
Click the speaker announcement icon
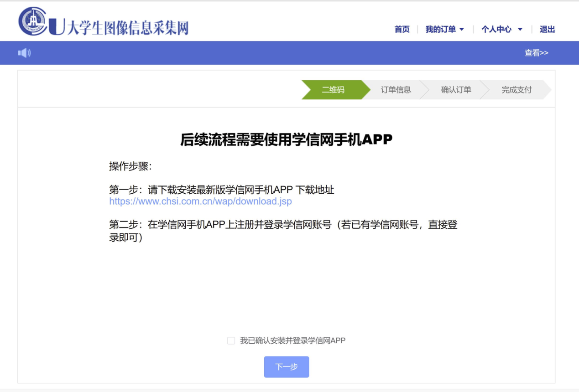point(24,53)
